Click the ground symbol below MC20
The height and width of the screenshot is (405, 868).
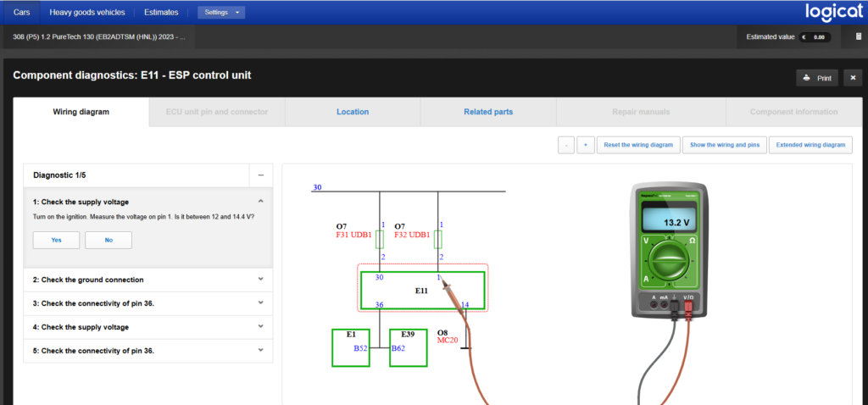pos(466,348)
